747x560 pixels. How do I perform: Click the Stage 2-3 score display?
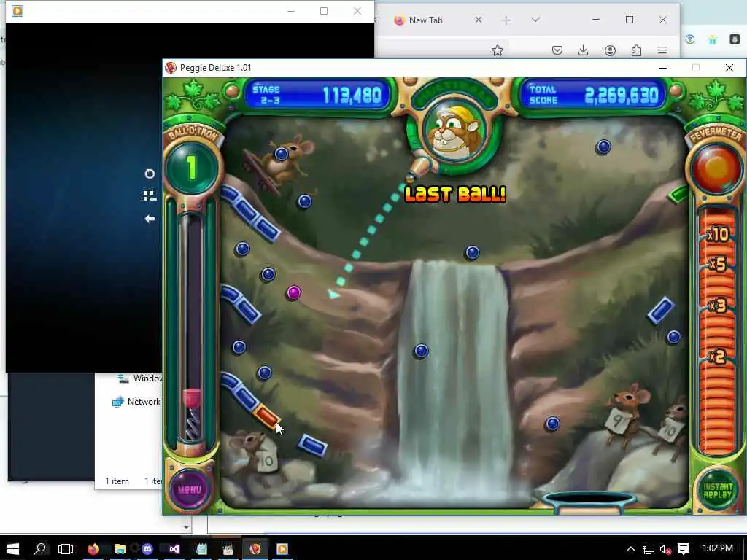pos(317,94)
